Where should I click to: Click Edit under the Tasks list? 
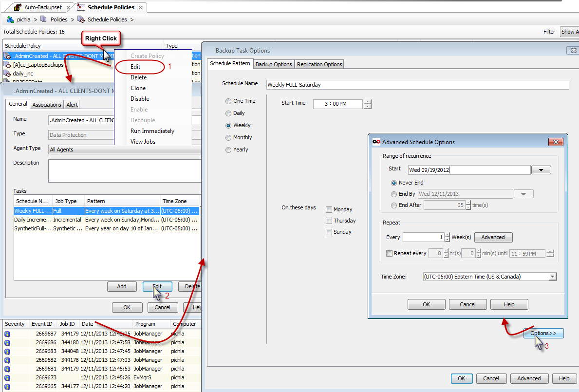coord(157,286)
